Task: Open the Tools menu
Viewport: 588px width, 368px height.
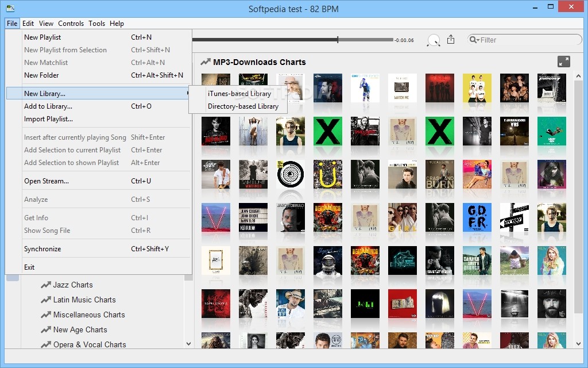Action: click(96, 23)
